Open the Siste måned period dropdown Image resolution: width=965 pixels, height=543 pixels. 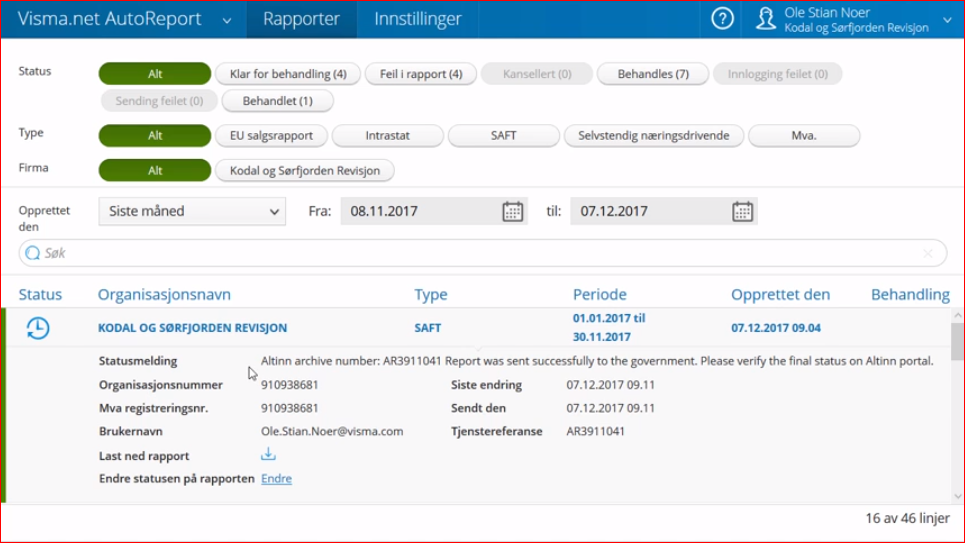click(192, 211)
